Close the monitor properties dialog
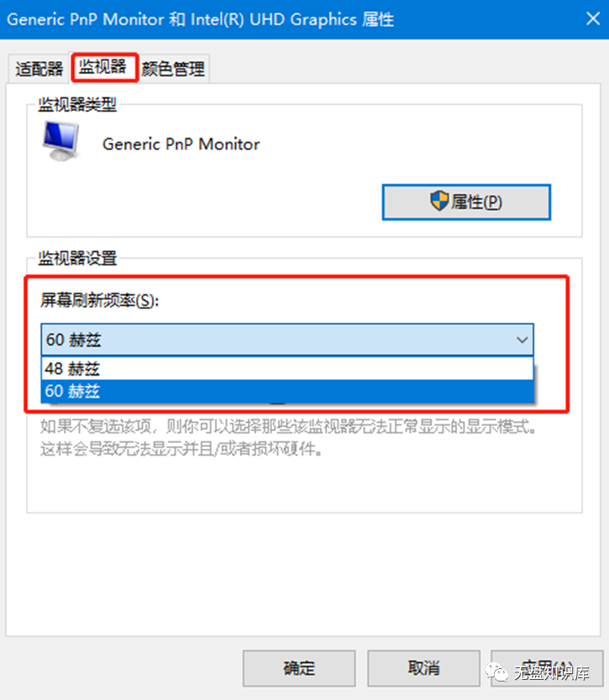Viewport: 609px width, 700px height. [x=593, y=18]
